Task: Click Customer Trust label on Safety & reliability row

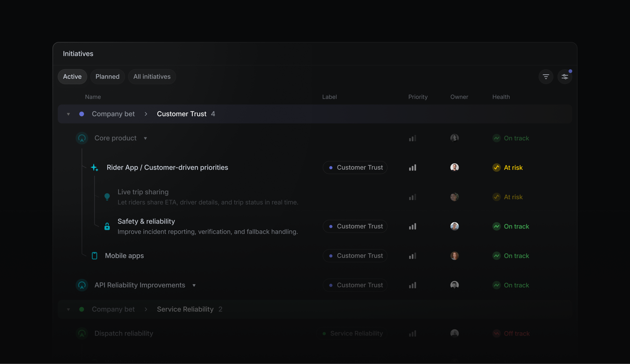Action: [355, 226]
